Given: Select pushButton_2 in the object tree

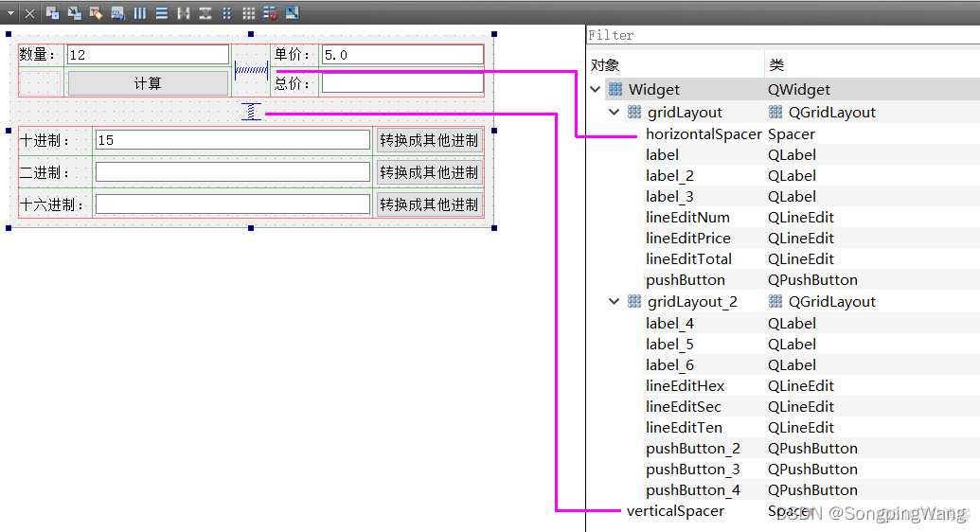Looking at the screenshot, I should 692,449.
